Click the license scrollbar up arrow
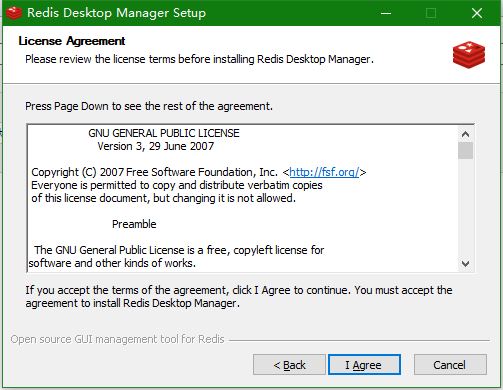Viewport: 503px width, 390px height. (x=465, y=134)
